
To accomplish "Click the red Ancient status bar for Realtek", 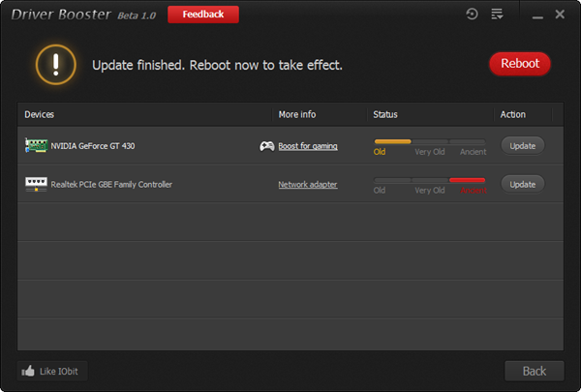I will (467, 180).
